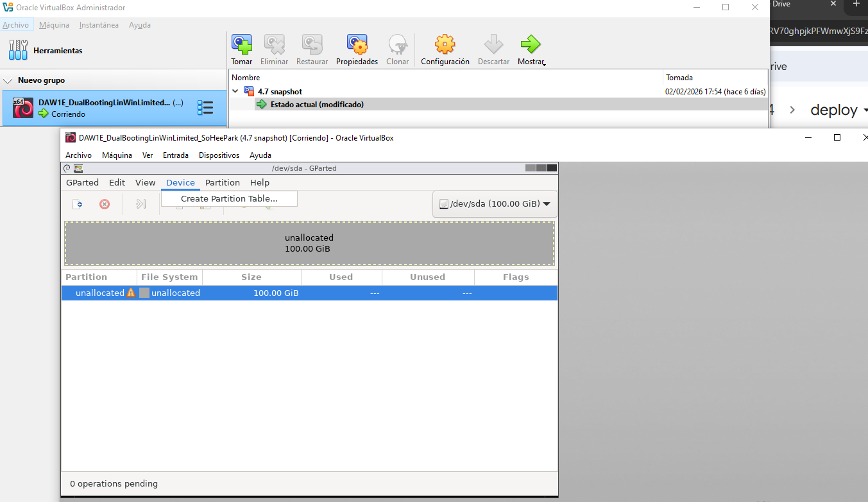Click the Debian swirl icon in GParted titlebar

67,168
